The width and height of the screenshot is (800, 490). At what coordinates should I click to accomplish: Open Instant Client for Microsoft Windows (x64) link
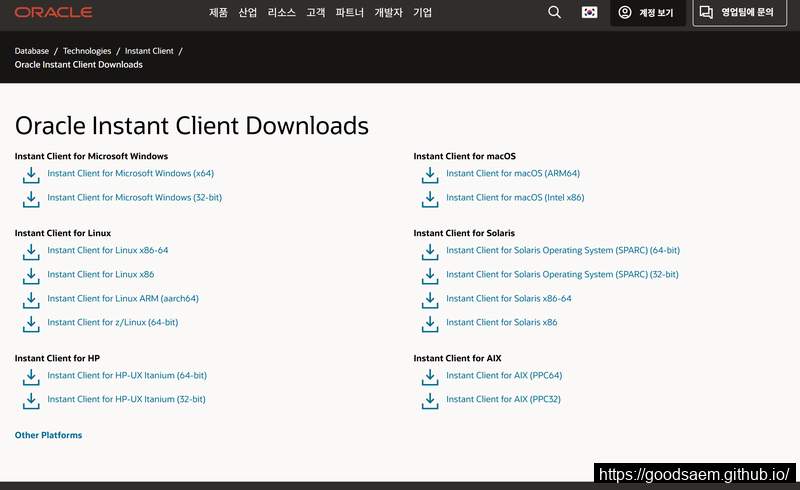coord(131,174)
